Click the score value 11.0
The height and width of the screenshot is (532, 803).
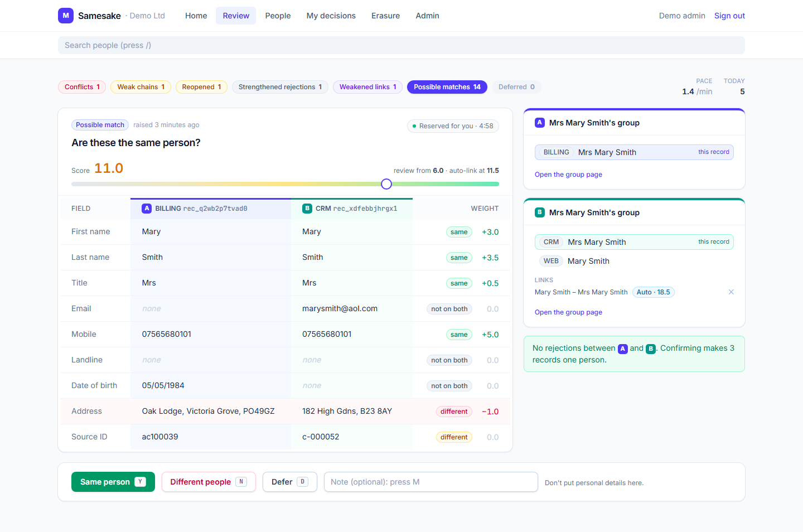(109, 168)
